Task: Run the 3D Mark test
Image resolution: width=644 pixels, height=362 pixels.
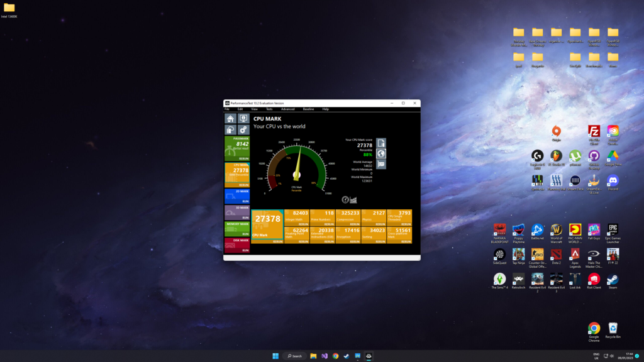Action: 246,218
